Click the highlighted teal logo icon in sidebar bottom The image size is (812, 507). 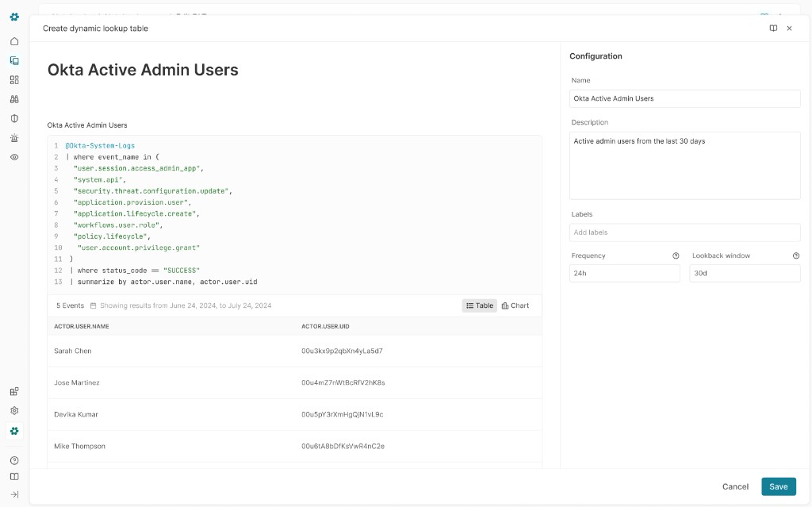(14, 431)
